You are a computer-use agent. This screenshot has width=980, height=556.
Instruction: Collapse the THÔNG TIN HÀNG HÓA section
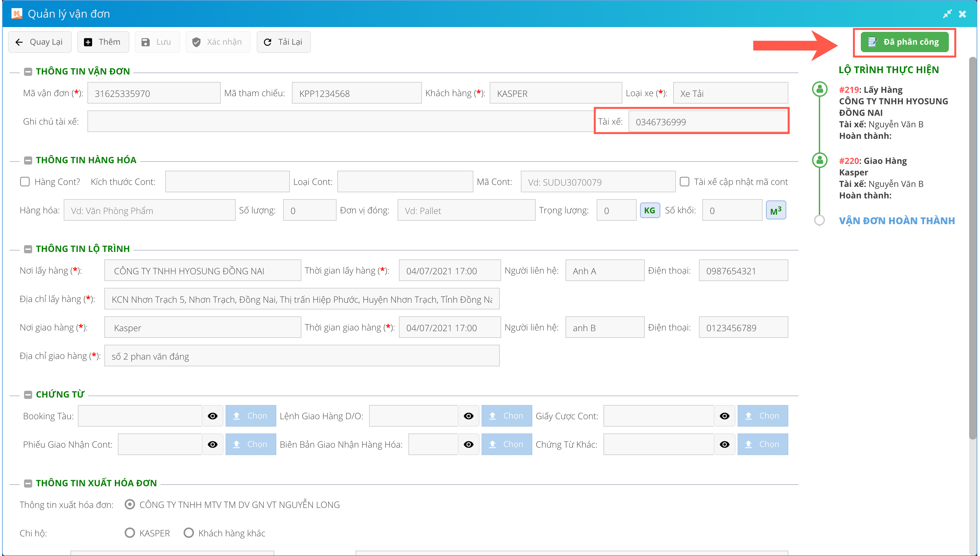tap(28, 160)
